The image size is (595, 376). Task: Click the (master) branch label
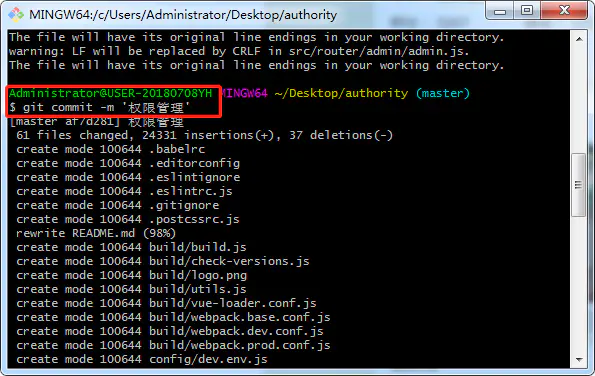[443, 93]
